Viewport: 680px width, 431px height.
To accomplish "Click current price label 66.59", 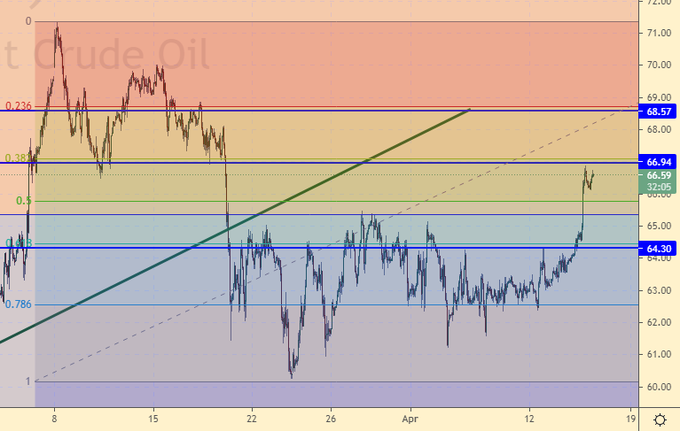I will click(658, 175).
